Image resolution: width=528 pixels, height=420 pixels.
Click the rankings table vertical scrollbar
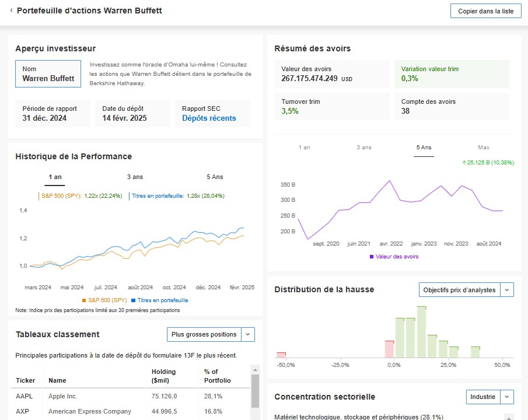pos(254,390)
